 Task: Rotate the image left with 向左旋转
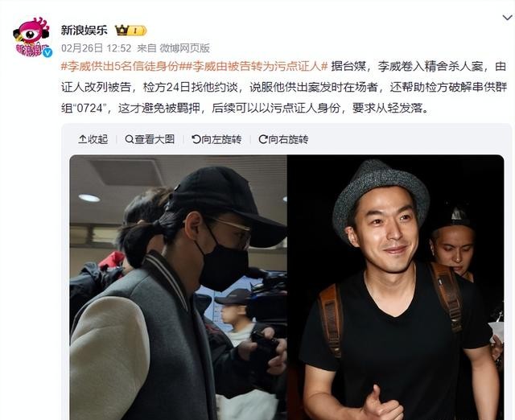(x=216, y=139)
